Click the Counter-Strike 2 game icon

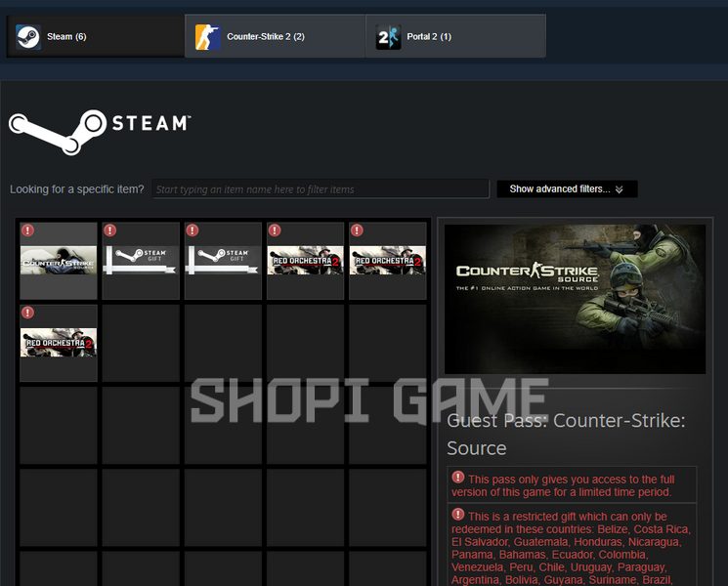(x=207, y=37)
